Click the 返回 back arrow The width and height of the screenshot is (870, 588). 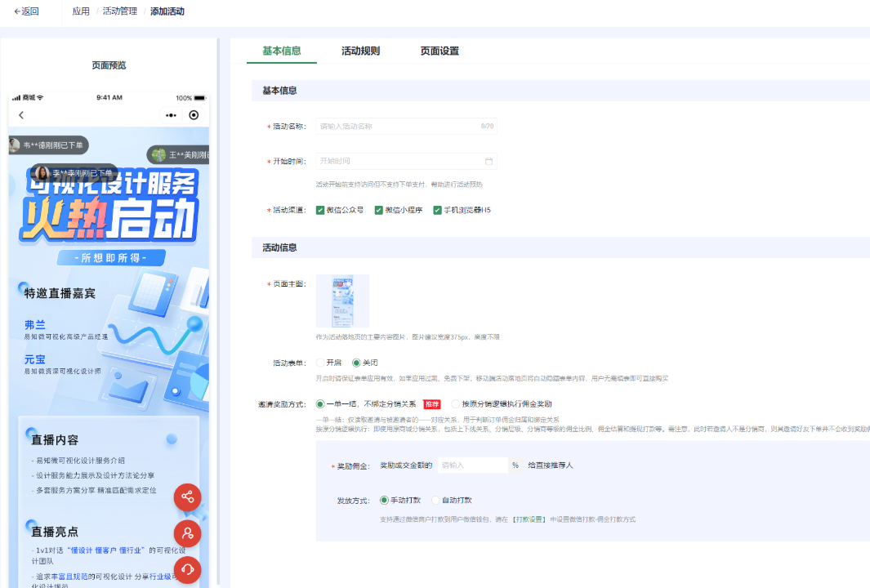click(26, 11)
